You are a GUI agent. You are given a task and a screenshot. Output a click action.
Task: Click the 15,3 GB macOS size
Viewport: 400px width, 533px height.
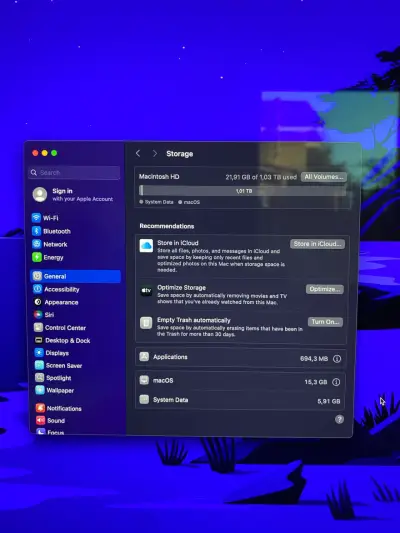point(316,382)
